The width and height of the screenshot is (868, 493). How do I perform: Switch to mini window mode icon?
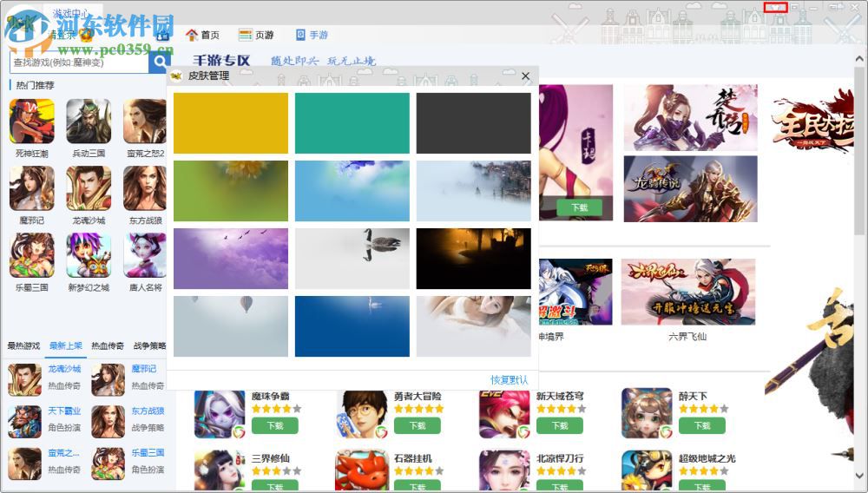794,7
